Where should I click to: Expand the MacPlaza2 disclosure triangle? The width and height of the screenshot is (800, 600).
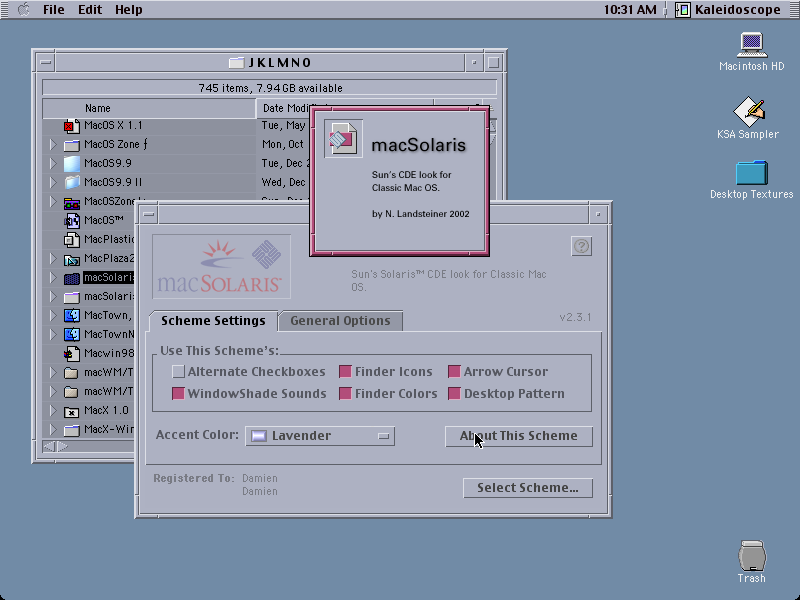[x=53, y=258]
